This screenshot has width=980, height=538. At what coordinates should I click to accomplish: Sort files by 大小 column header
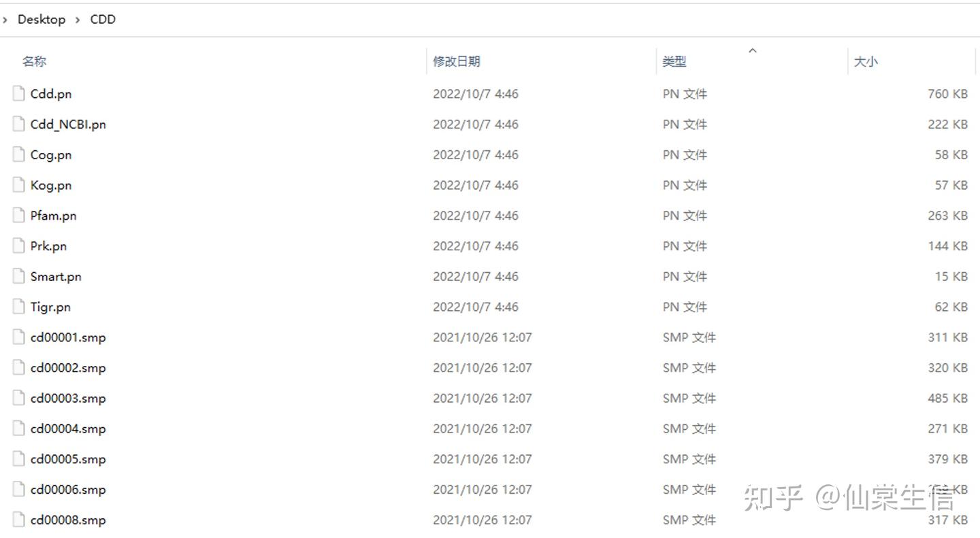(x=866, y=61)
